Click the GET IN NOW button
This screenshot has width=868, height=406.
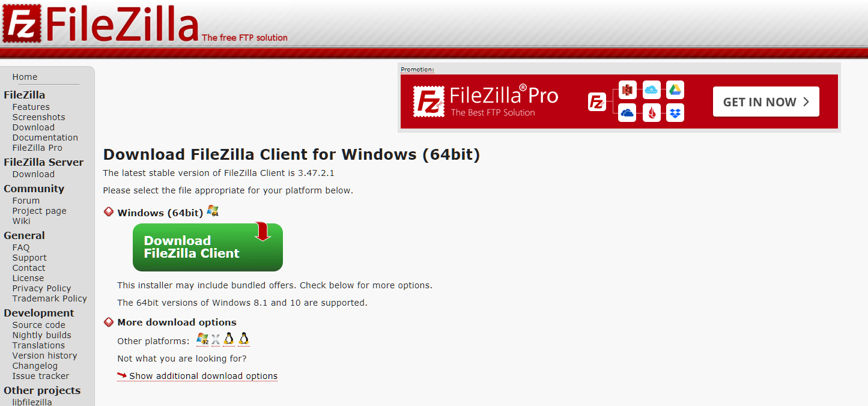pos(766,102)
